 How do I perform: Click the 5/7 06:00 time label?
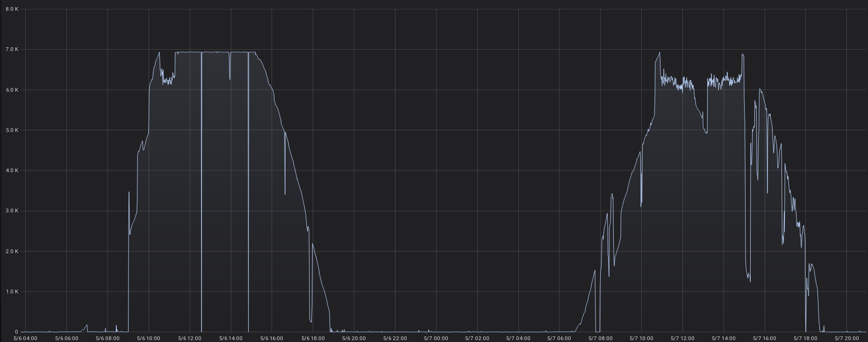(559, 338)
